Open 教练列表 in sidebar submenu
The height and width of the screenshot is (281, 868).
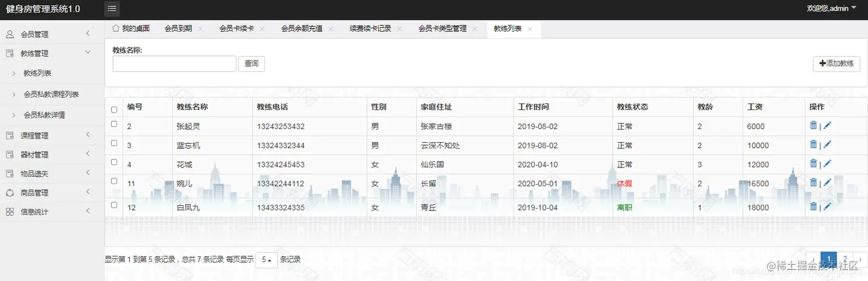pyautogui.click(x=37, y=73)
